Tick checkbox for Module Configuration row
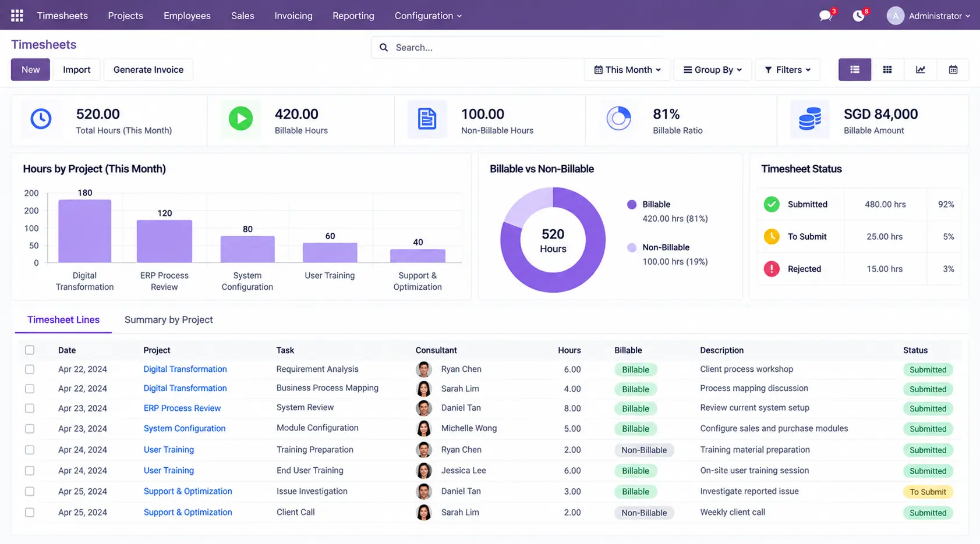 (x=30, y=429)
